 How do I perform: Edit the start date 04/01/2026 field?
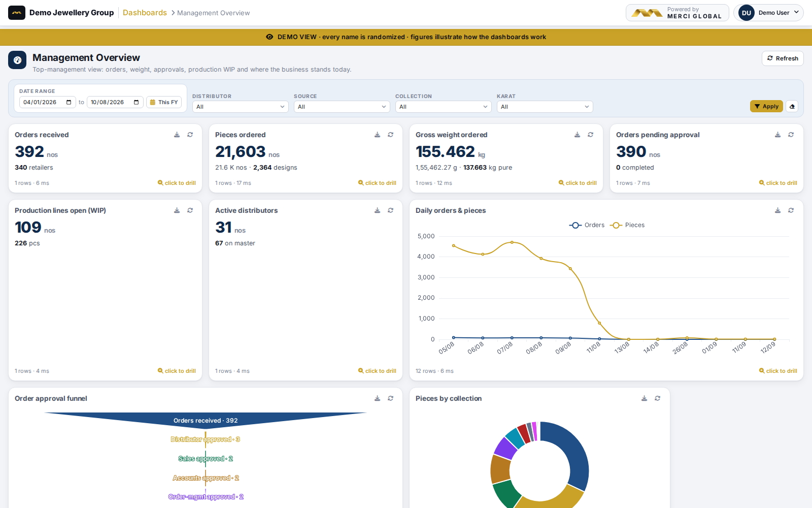click(48, 102)
